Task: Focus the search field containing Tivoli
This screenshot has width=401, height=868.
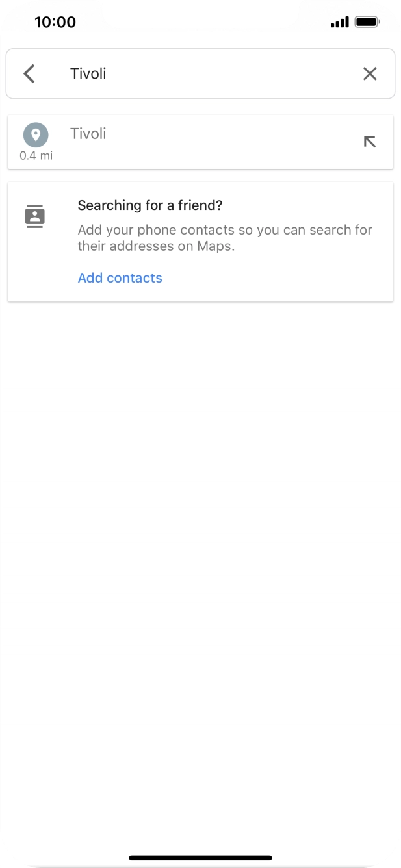Action: (200, 73)
